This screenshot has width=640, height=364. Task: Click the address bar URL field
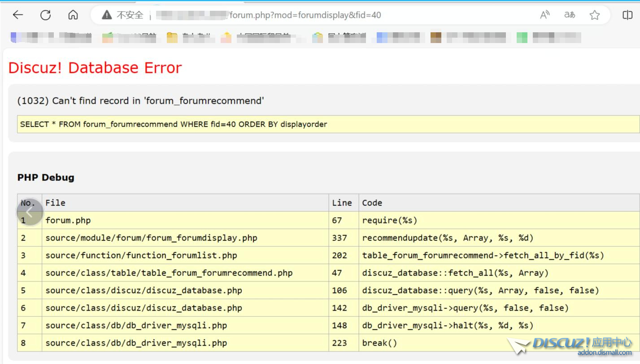coord(350,15)
